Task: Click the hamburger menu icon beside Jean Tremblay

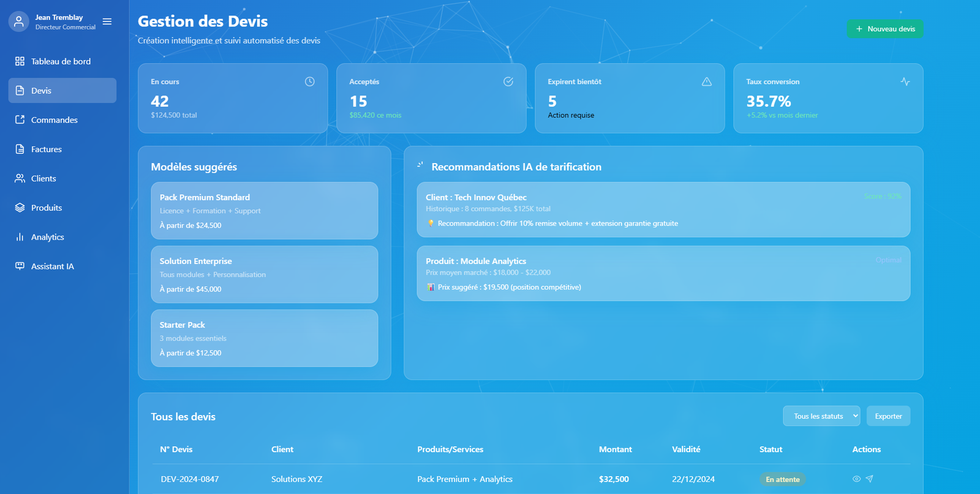Action: (x=107, y=21)
